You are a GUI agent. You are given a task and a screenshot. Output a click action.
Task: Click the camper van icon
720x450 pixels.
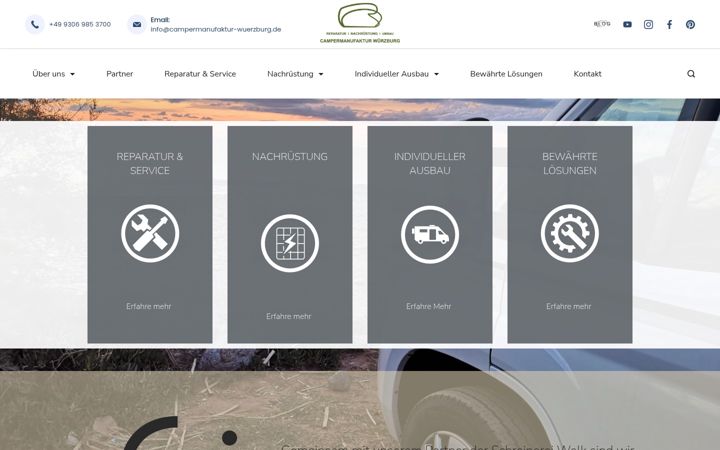pyautogui.click(x=430, y=234)
